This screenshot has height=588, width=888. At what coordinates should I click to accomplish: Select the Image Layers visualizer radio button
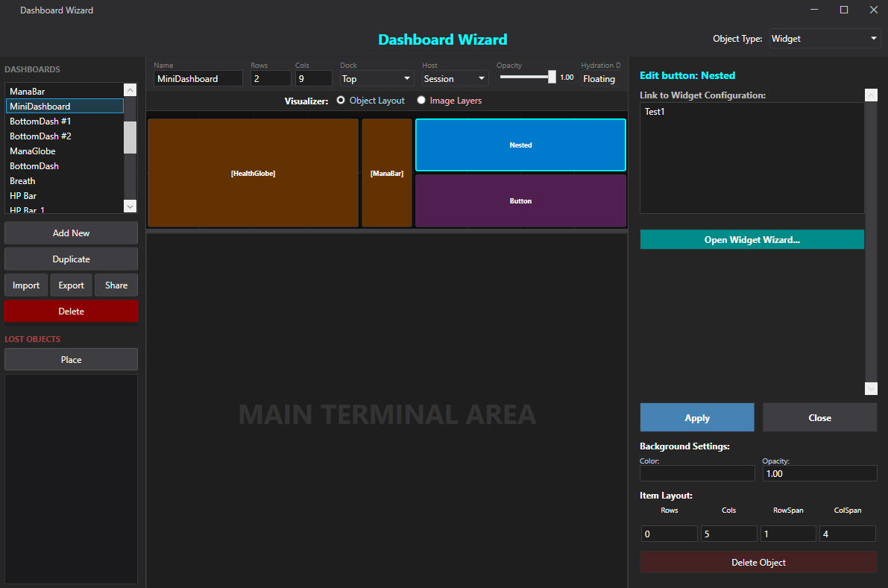[x=421, y=100]
